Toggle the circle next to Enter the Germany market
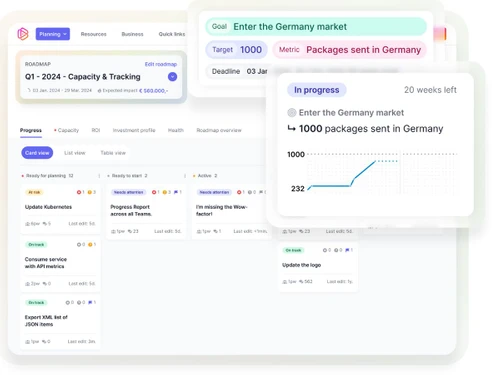 point(292,113)
